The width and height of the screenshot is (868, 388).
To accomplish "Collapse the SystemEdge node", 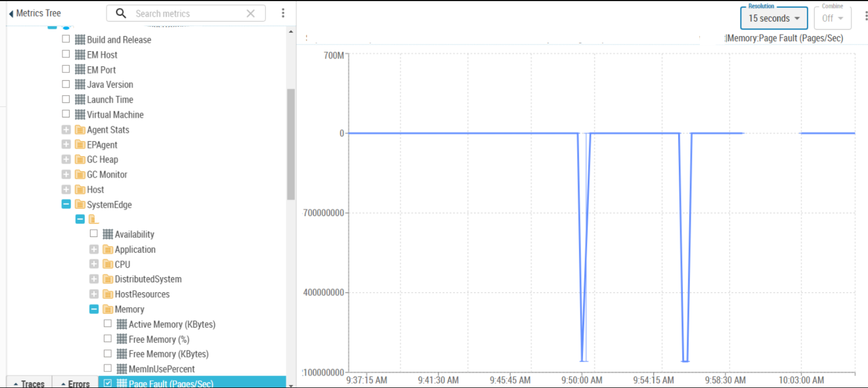I will pos(66,204).
